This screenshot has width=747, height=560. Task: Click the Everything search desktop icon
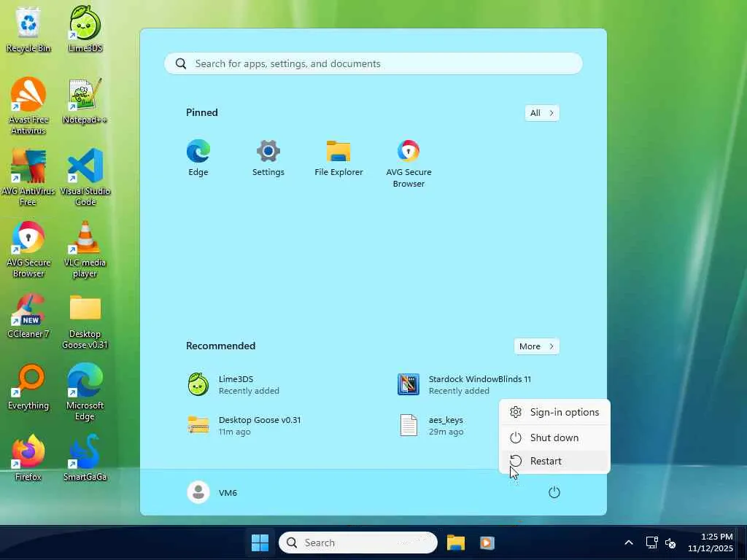(28, 387)
